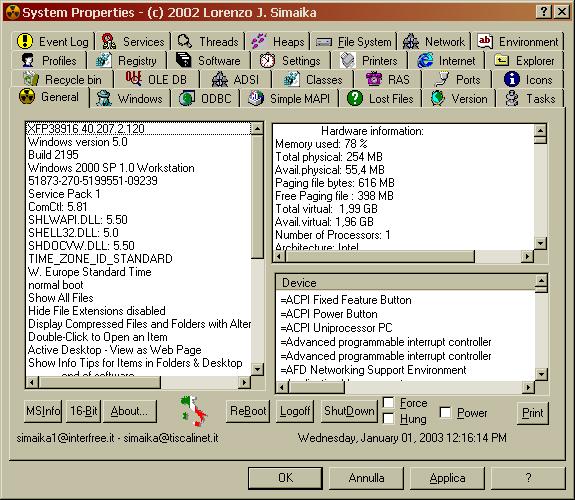
Task: Click the File System drive icon
Action: coord(324,42)
